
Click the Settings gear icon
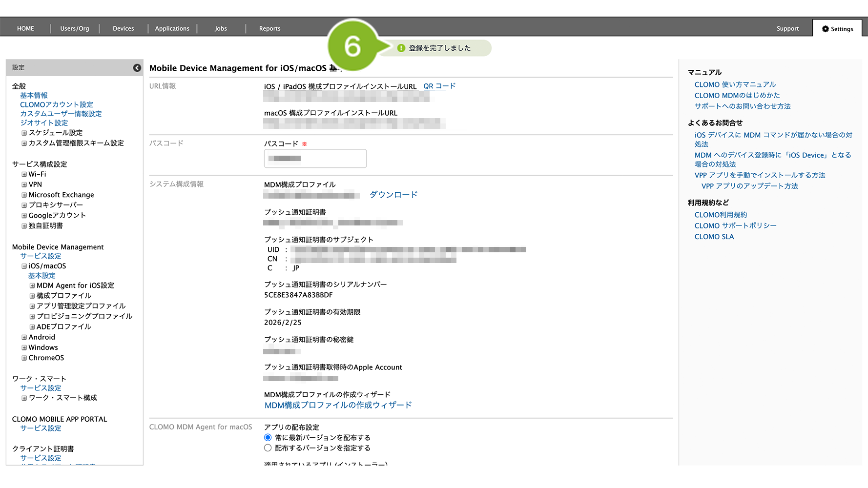825,29
